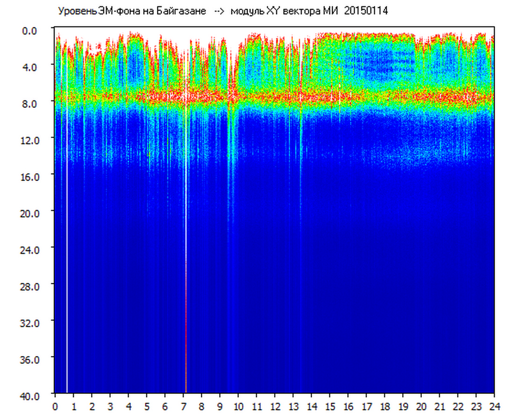Click the x-axis label 21
The width and height of the screenshot is (512, 420).
(440, 406)
